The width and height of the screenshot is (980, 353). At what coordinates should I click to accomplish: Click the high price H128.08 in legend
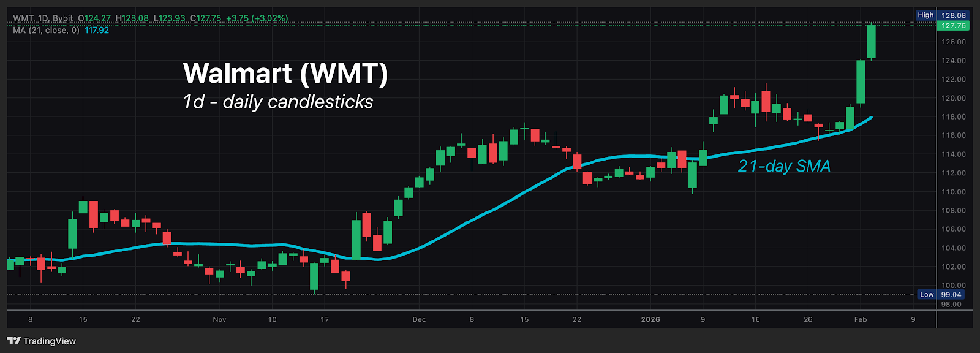[132, 18]
